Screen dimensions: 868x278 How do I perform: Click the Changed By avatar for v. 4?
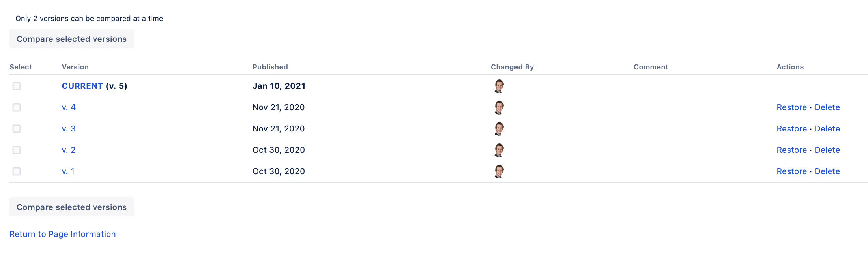point(499,107)
